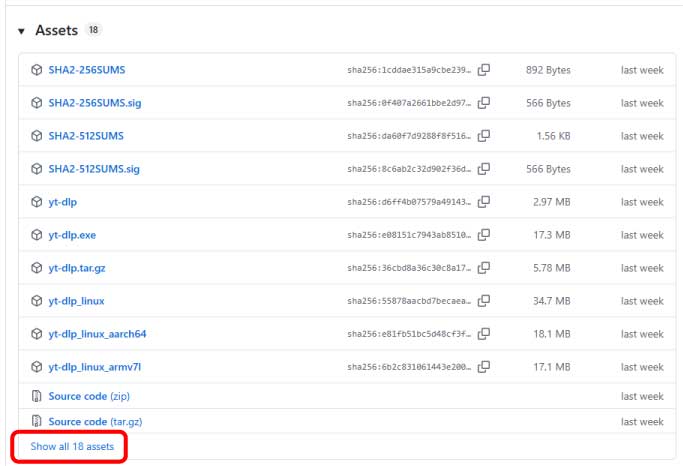
Task: Copy the yt-dlp.tar.gz sha256 hash
Action: tap(484, 268)
